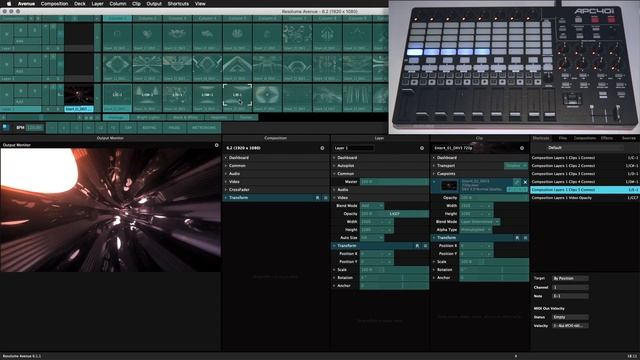Open Layer Transform effect menu icon
Viewport: 640px width, 360px height.
425,246
